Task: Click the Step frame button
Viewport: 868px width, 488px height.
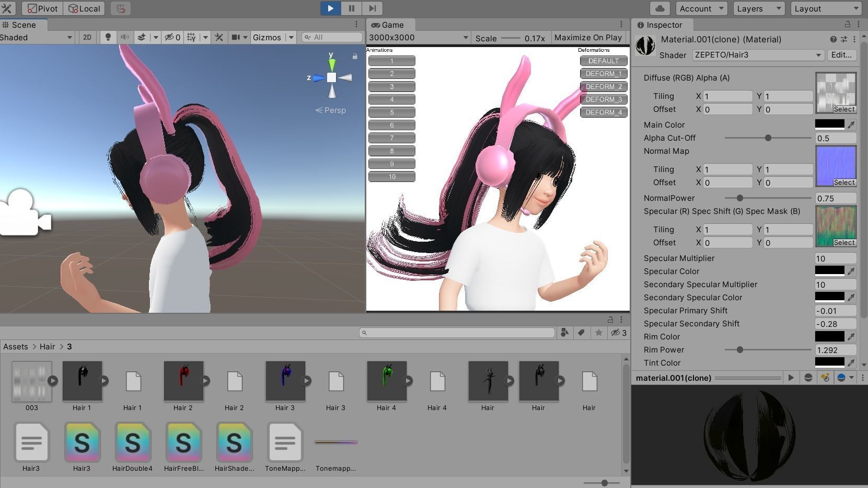Action: (x=372, y=8)
